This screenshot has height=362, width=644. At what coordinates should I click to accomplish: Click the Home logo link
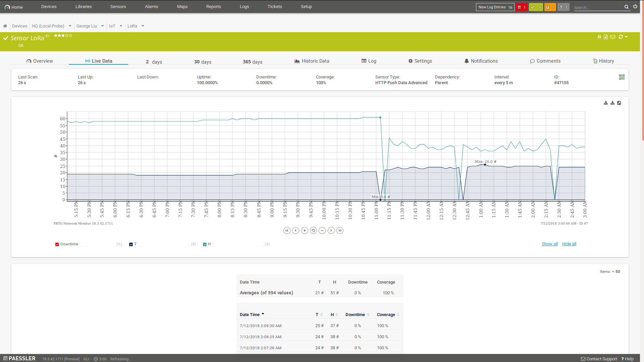[14, 7]
